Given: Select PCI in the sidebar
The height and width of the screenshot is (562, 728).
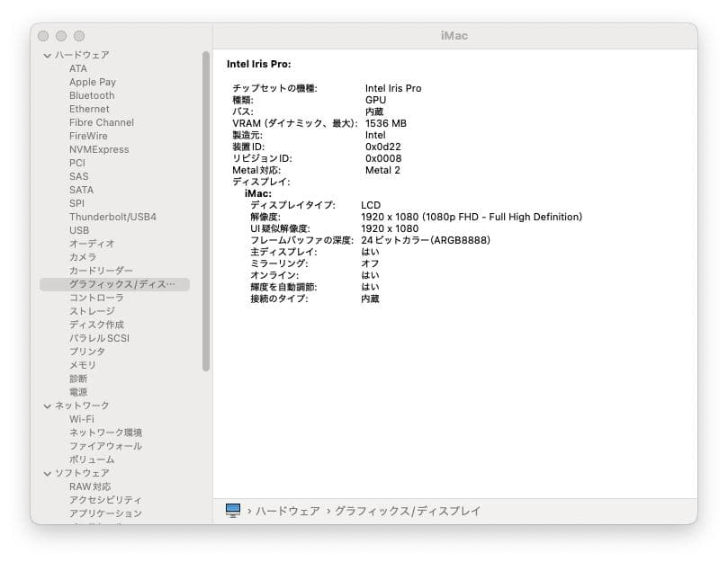Looking at the screenshot, I should click(x=77, y=163).
